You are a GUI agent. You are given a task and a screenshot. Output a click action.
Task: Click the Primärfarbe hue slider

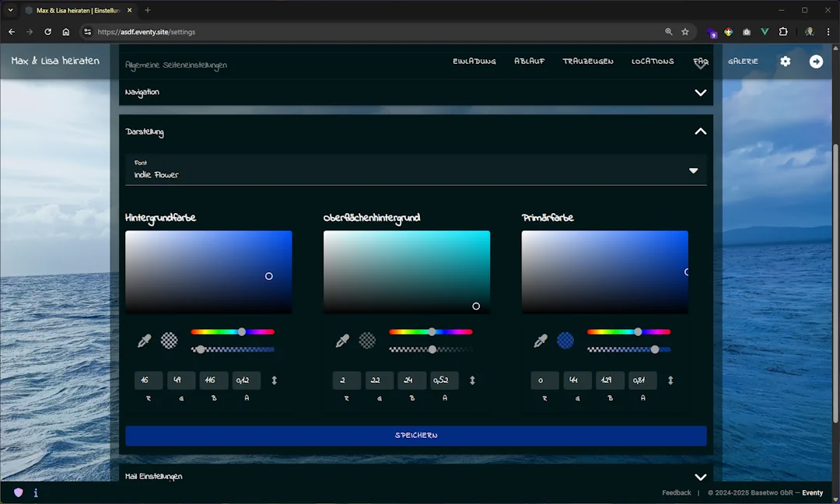(628, 332)
